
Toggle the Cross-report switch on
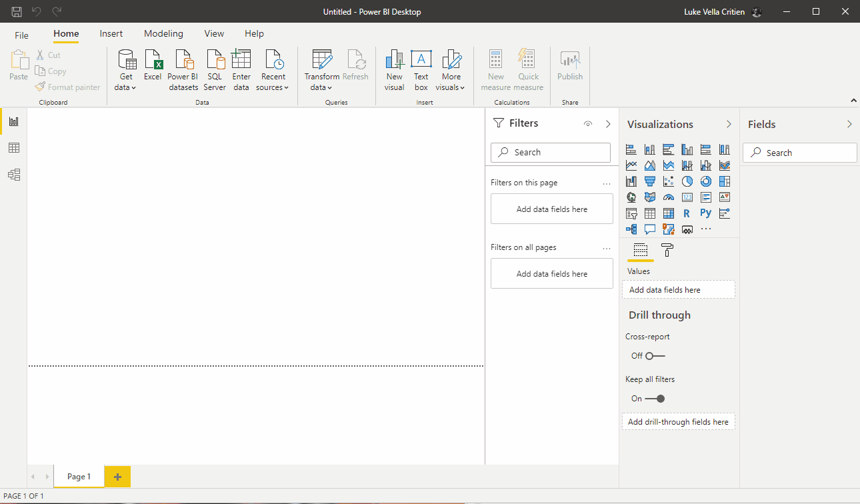pyautogui.click(x=655, y=356)
